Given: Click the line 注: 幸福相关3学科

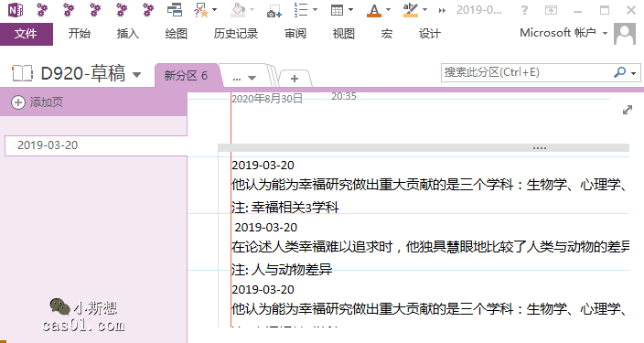Looking at the screenshot, I should tap(285, 208).
